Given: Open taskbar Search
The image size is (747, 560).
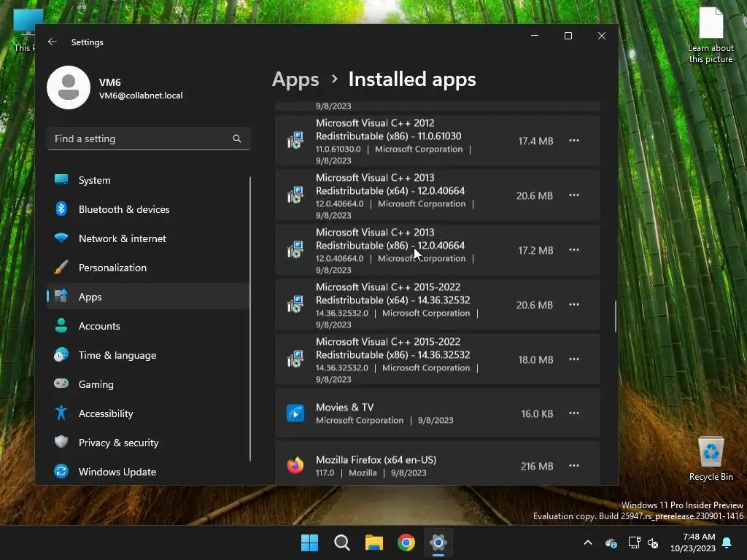Looking at the screenshot, I should (342, 542).
